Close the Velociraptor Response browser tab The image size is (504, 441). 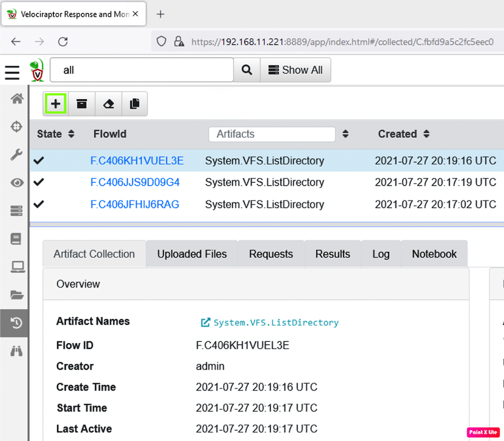[136, 14]
